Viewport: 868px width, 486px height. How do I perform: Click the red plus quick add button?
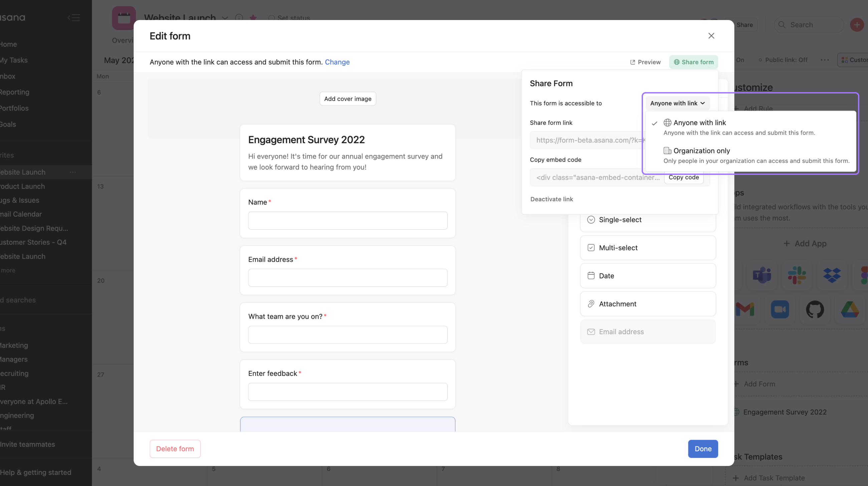857,25
